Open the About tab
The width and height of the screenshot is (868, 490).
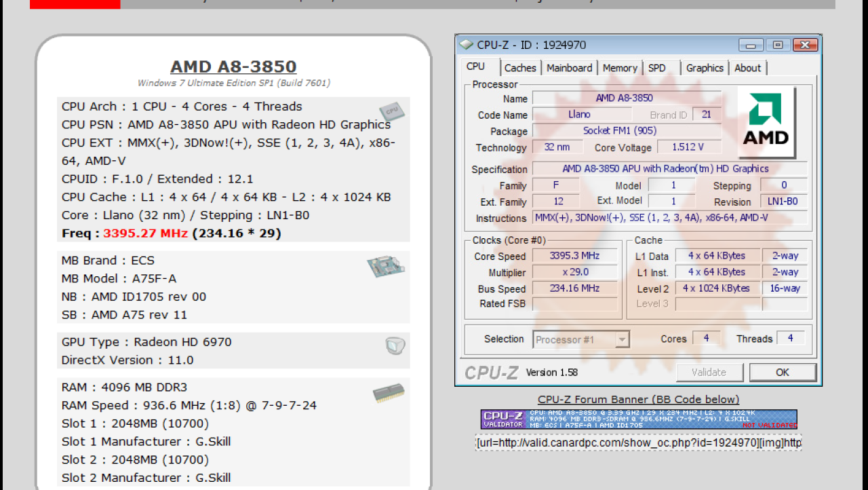point(747,68)
